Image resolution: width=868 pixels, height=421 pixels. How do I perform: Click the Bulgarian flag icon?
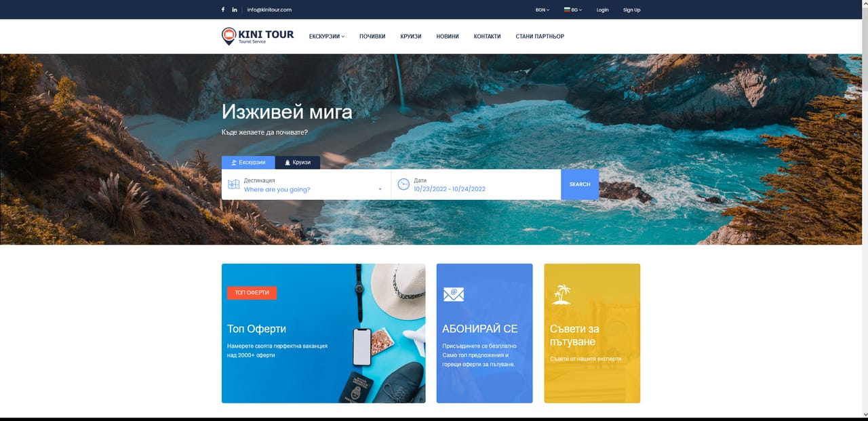pyautogui.click(x=567, y=10)
